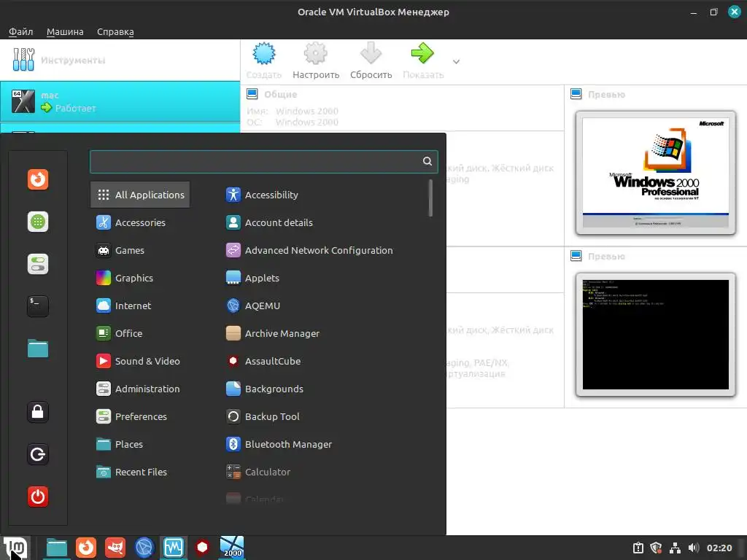Click the Общие section header

click(280, 94)
